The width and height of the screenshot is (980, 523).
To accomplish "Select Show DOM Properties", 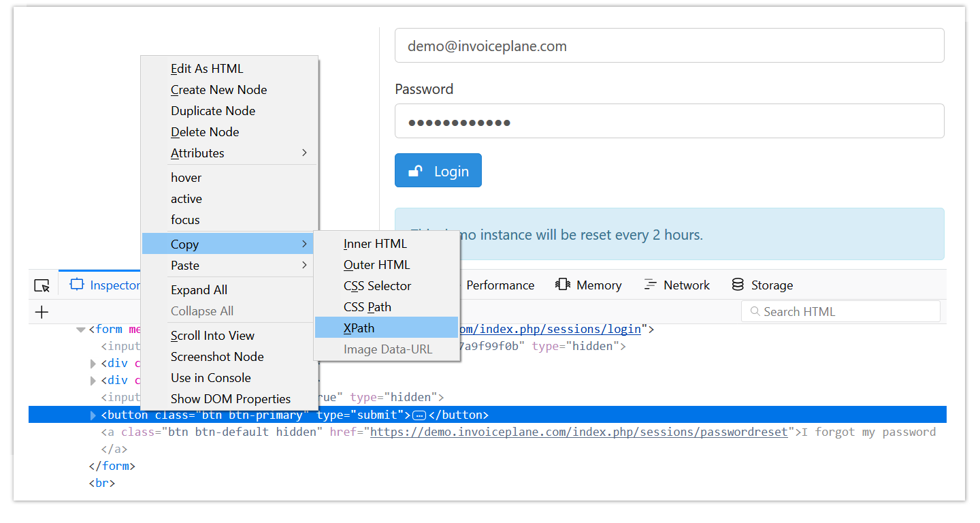I will 229,398.
